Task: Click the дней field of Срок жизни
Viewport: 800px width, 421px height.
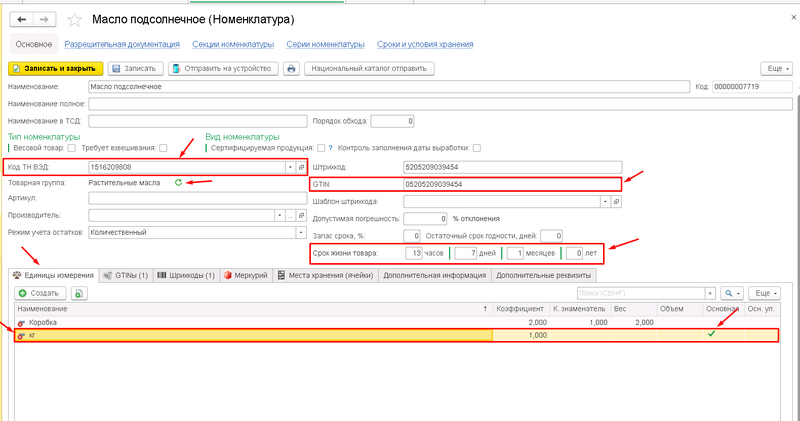Action: point(466,253)
